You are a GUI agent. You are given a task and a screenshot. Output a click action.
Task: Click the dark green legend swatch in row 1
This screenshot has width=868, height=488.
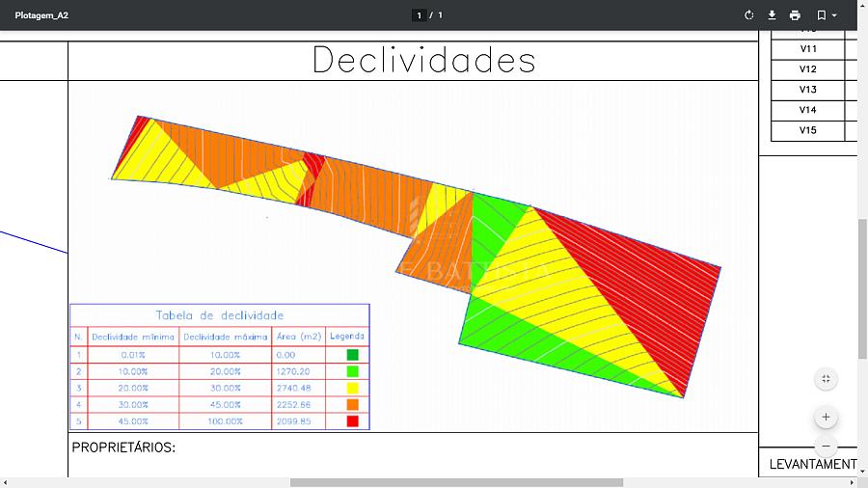click(353, 355)
